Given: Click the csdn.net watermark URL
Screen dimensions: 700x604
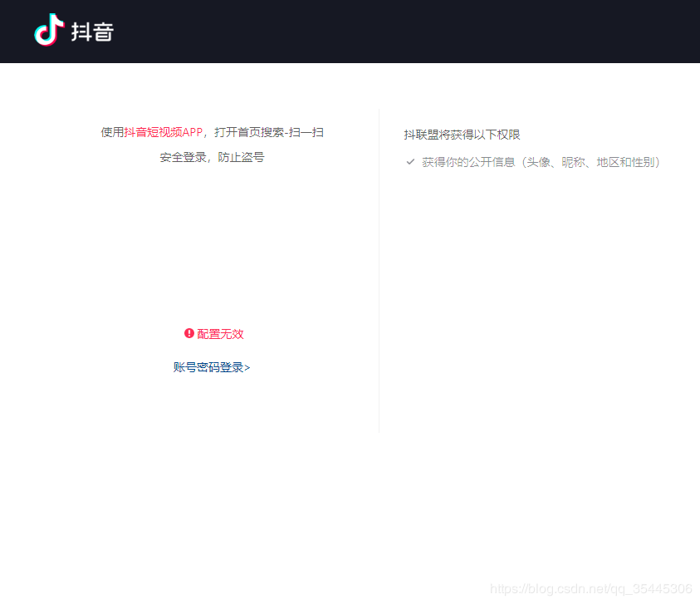Looking at the screenshot, I should pos(590,589).
